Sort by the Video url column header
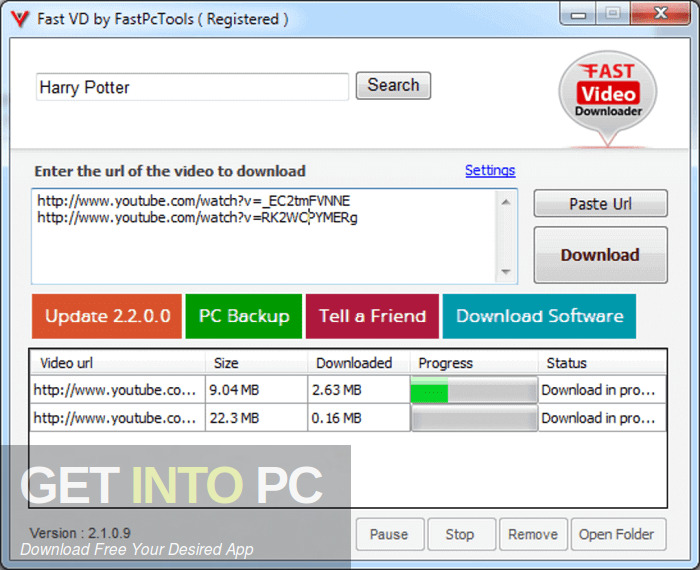The height and width of the screenshot is (570, 700). click(117, 363)
